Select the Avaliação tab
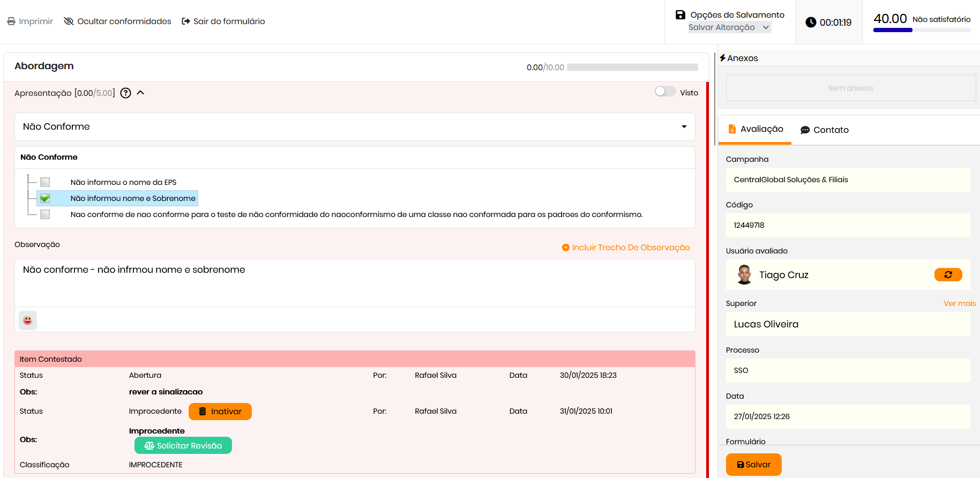 pyautogui.click(x=755, y=129)
